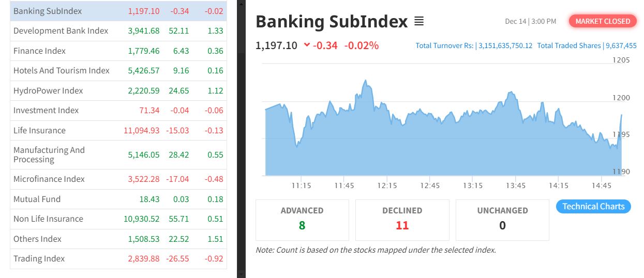The height and width of the screenshot is (278, 644).
Task: Click the DECLINED count box
Action: pyautogui.click(x=402, y=220)
